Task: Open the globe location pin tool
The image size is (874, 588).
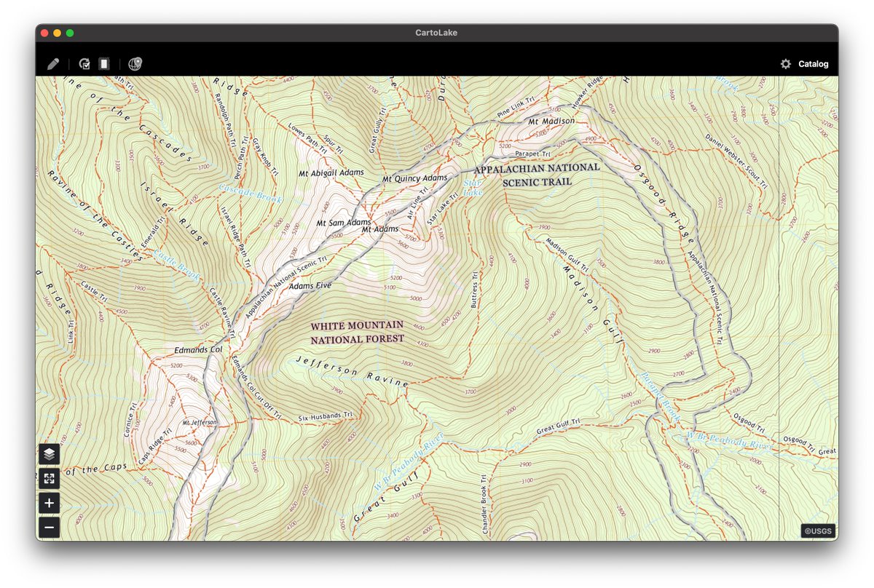Action: click(x=135, y=64)
